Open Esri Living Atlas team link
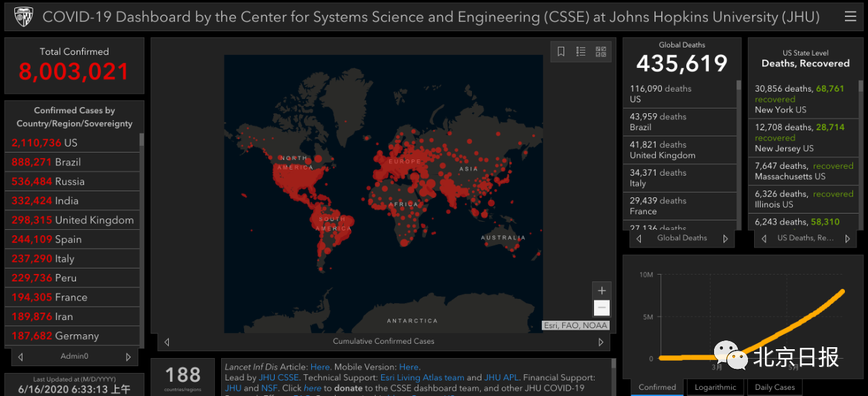The image size is (868, 396). pyautogui.click(x=422, y=378)
